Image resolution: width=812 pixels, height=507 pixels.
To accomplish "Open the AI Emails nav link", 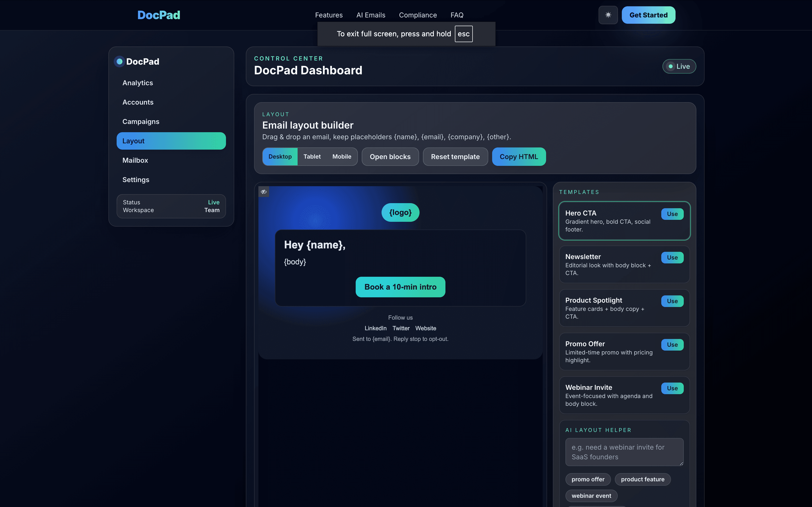I will click(371, 15).
